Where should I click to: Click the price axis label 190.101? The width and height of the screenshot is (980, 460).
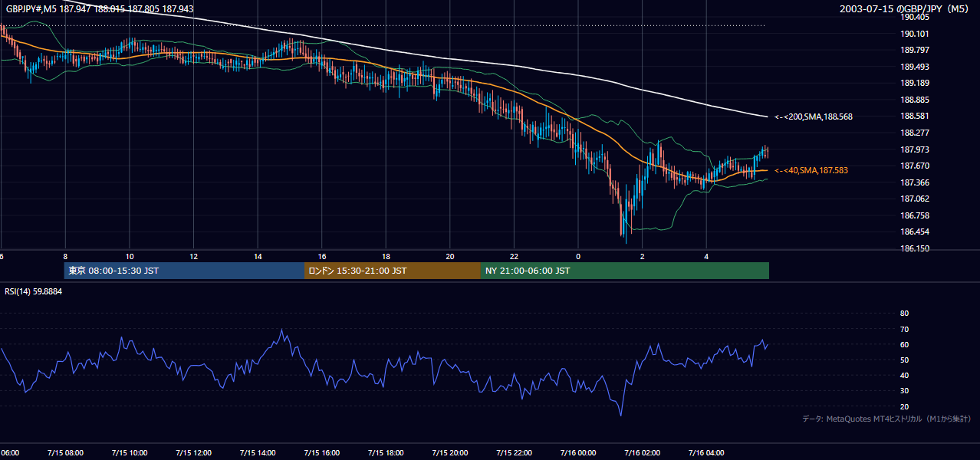916,34
